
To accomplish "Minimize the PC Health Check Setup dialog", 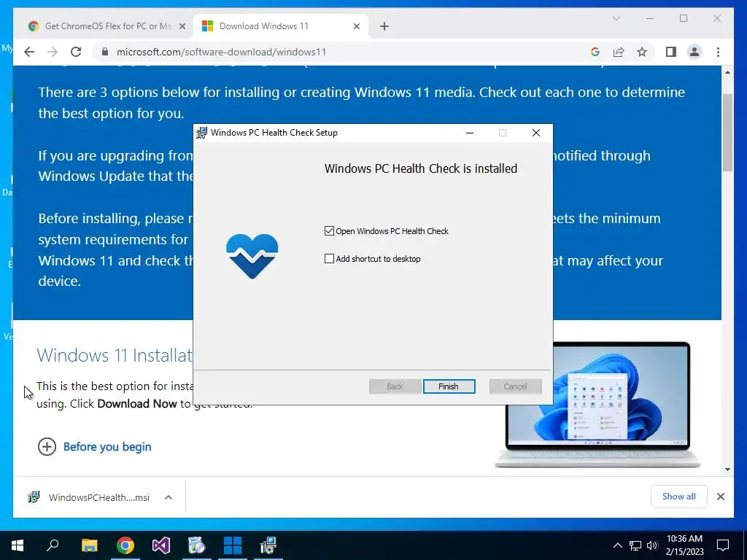I will (470, 133).
